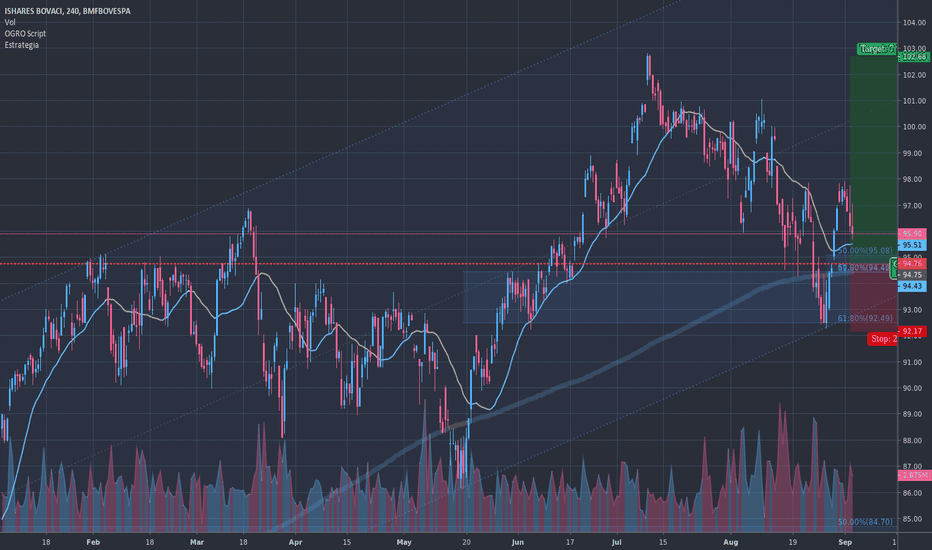
Task: Select the OGRO Script indicator legend
Action: (25, 33)
